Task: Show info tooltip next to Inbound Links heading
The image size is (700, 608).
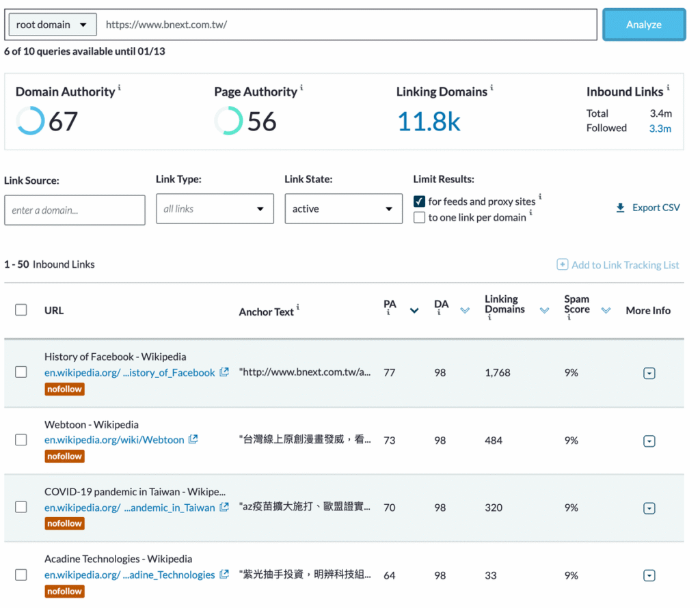Action: (x=668, y=87)
